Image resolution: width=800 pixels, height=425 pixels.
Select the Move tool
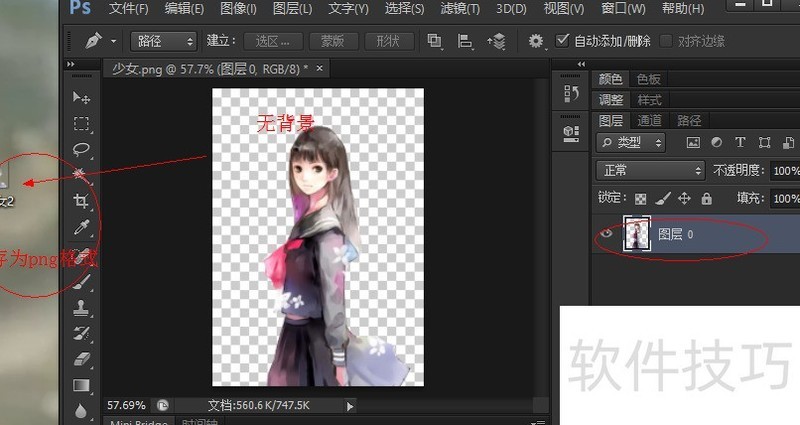pos(82,98)
